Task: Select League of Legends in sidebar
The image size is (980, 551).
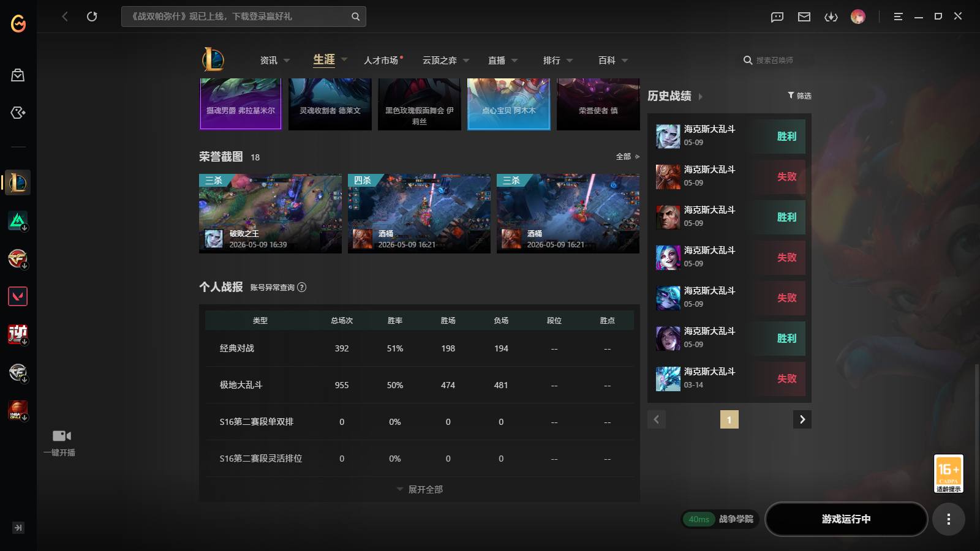Action: 18,182
